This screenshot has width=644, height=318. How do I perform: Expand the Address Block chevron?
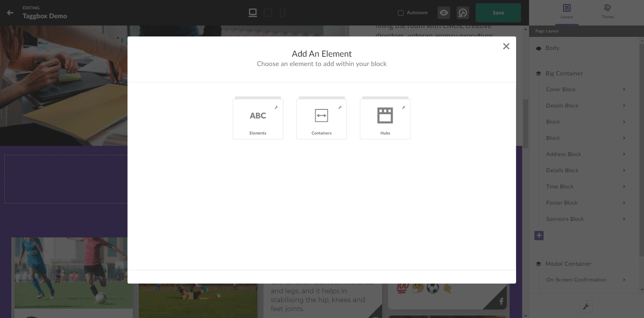pos(624,154)
